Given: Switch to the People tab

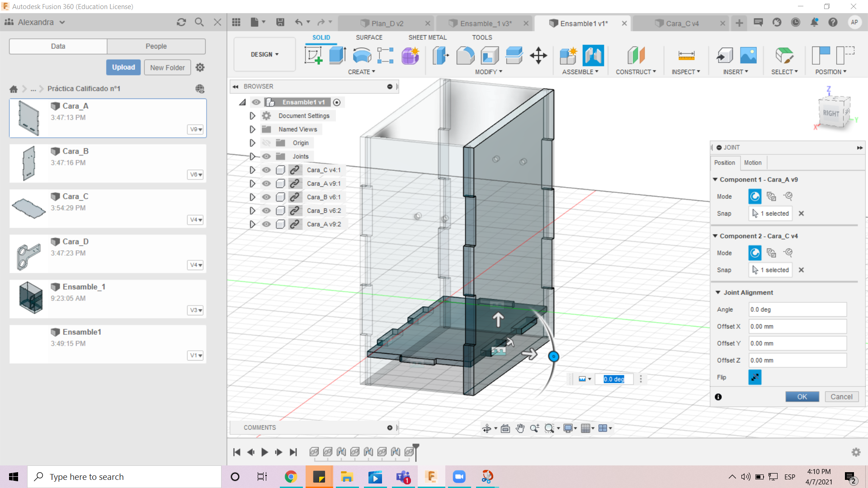Looking at the screenshot, I should [156, 46].
